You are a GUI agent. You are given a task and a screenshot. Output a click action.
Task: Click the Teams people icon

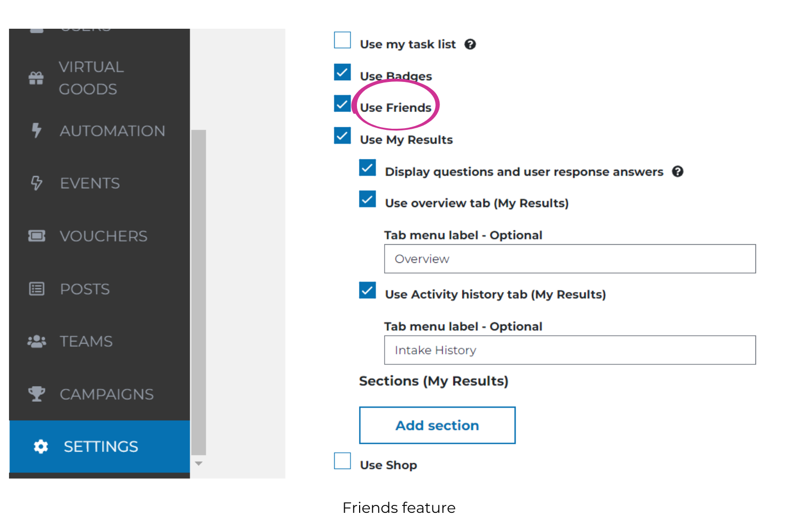[37, 341]
